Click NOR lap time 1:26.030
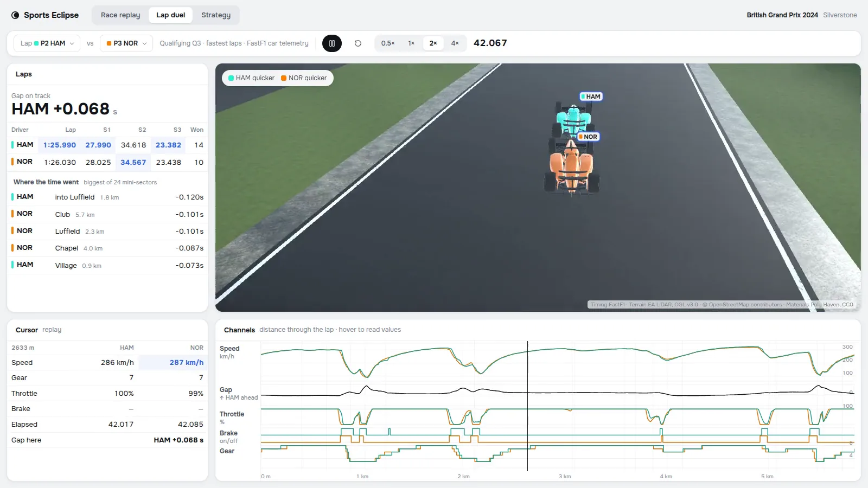 tap(60, 162)
